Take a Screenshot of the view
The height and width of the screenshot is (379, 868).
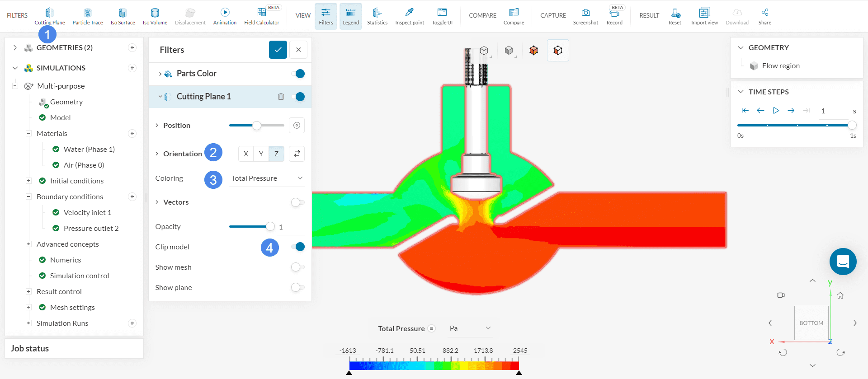click(x=585, y=16)
